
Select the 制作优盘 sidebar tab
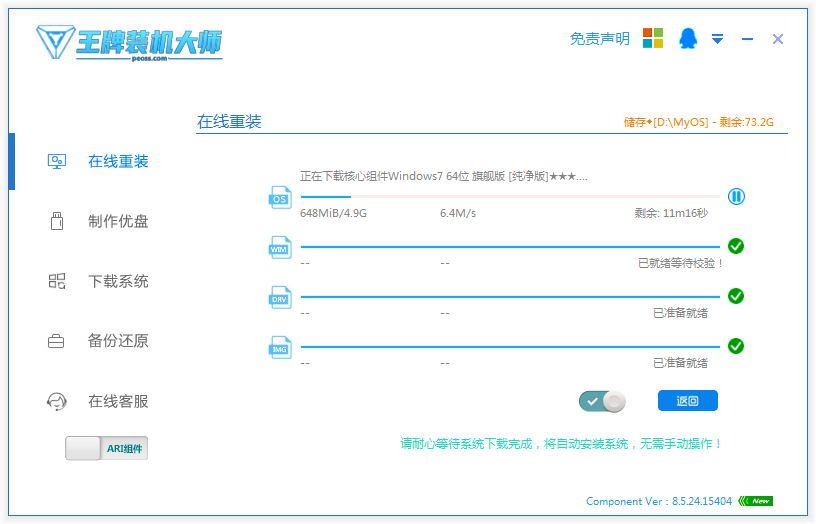(x=118, y=221)
